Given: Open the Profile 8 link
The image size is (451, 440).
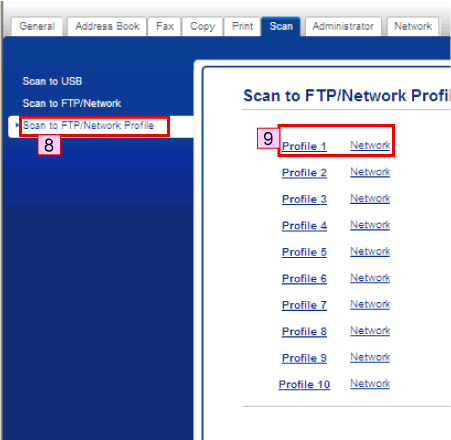Looking at the screenshot, I should [304, 331].
